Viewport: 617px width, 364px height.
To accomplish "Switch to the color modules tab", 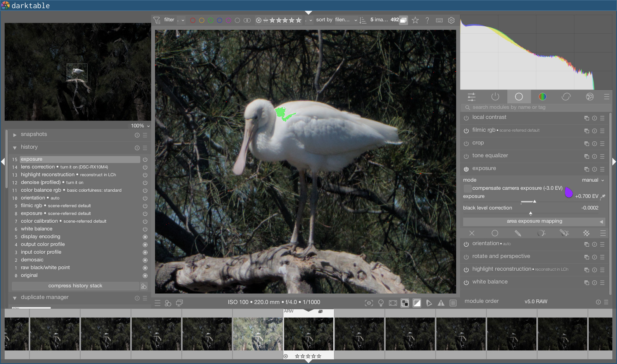I will click(543, 97).
